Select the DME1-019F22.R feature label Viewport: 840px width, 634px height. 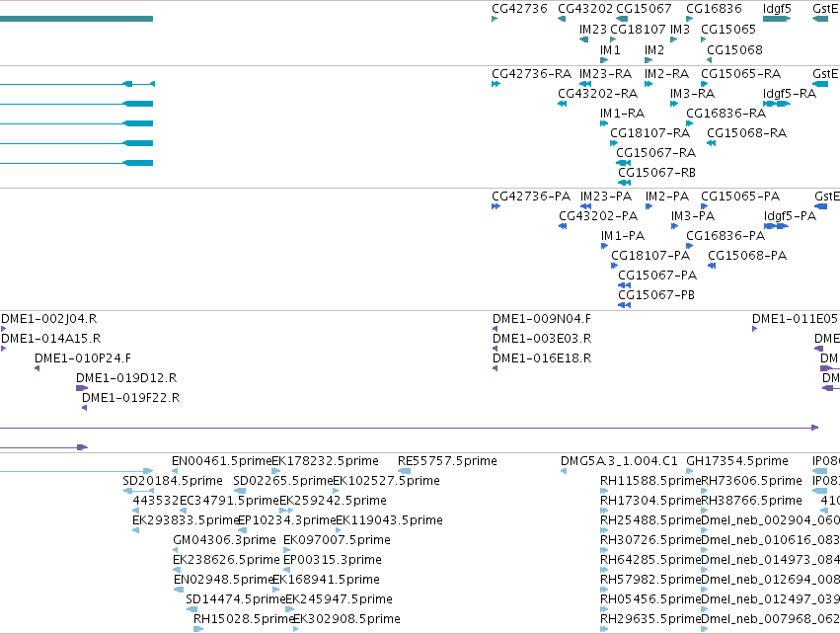130,398
